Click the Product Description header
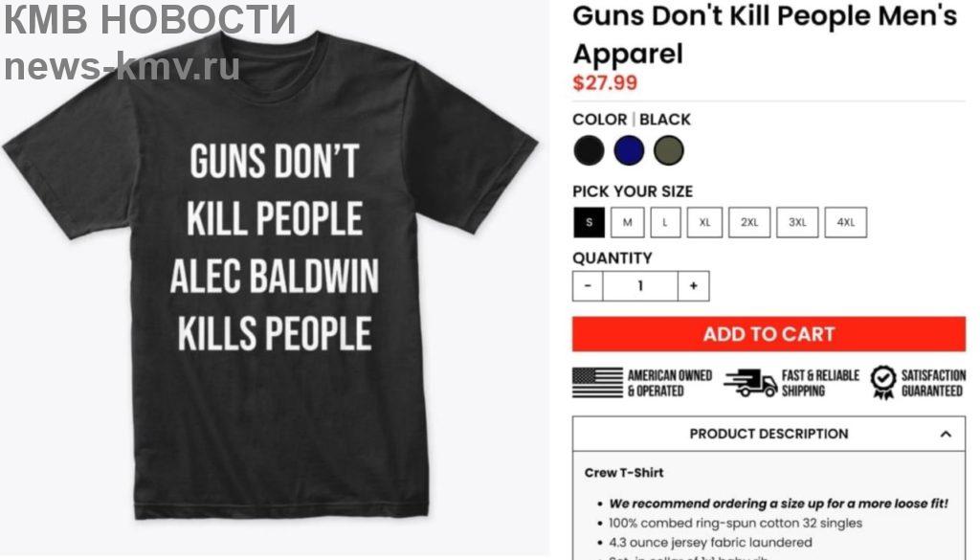This screenshot has width=980, height=560. click(768, 434)
